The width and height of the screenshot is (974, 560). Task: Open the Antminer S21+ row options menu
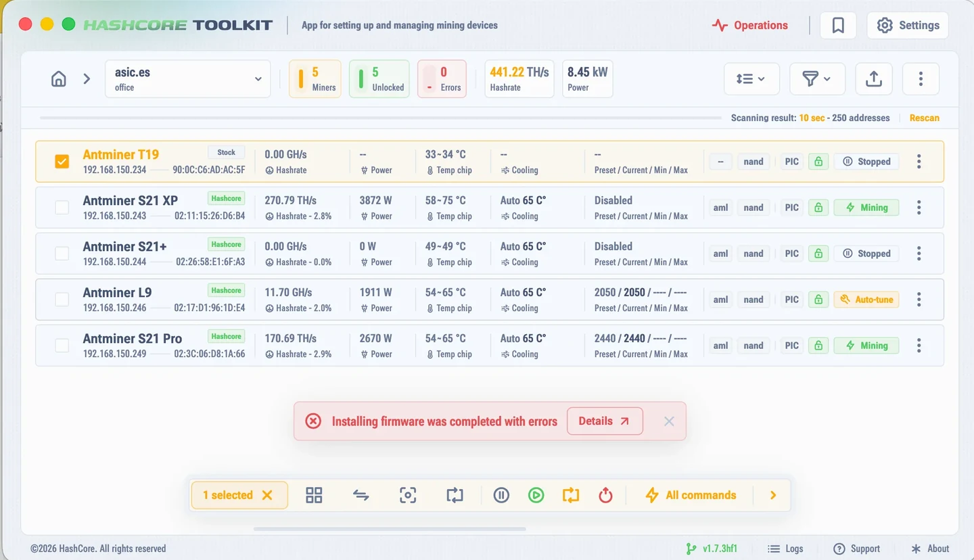(x=919, y=254)
